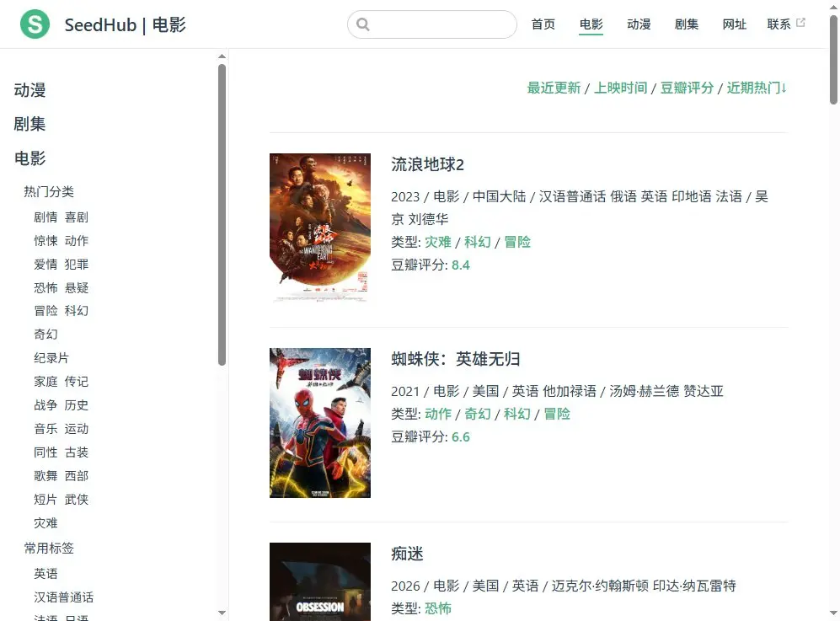Open 剧集 in top navigation

[x=687, y=24]
